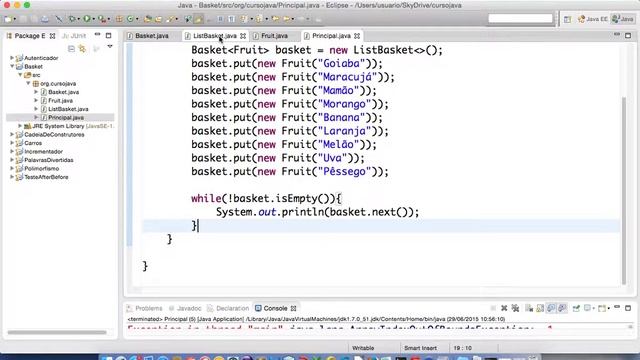Click the New Java Class icon
The height and width of the screenshot is (360, 640).
coord(131,19)
